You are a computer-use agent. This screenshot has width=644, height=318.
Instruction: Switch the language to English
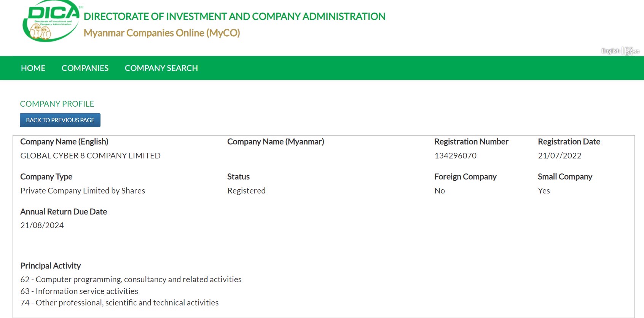(x=611, y=51)
